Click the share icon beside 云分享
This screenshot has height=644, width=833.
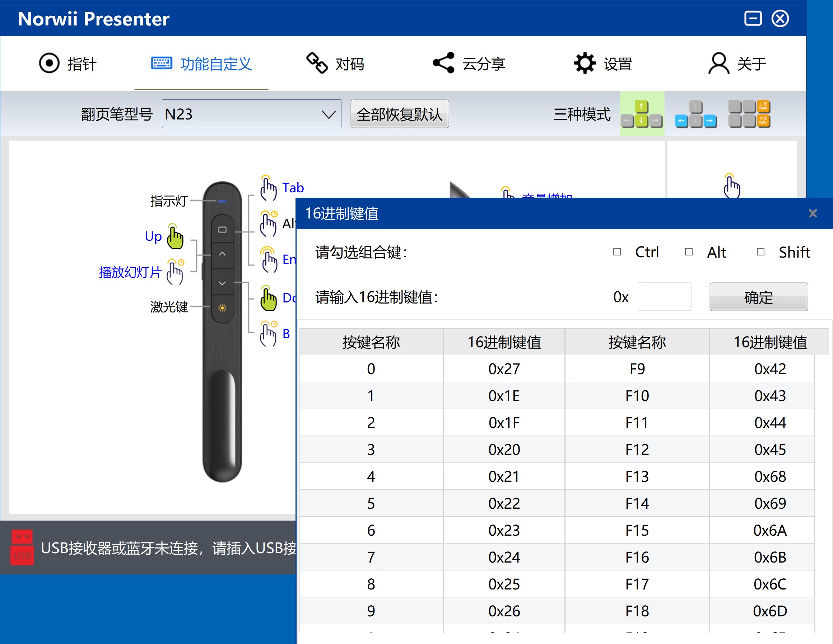click(443, 63)
